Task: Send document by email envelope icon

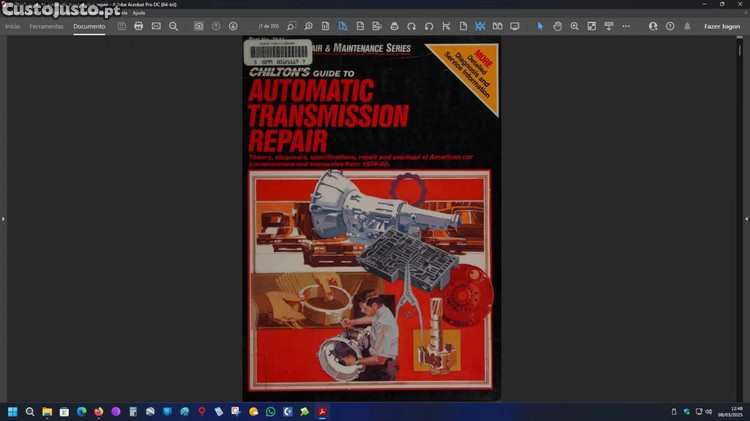Action: 156,26
